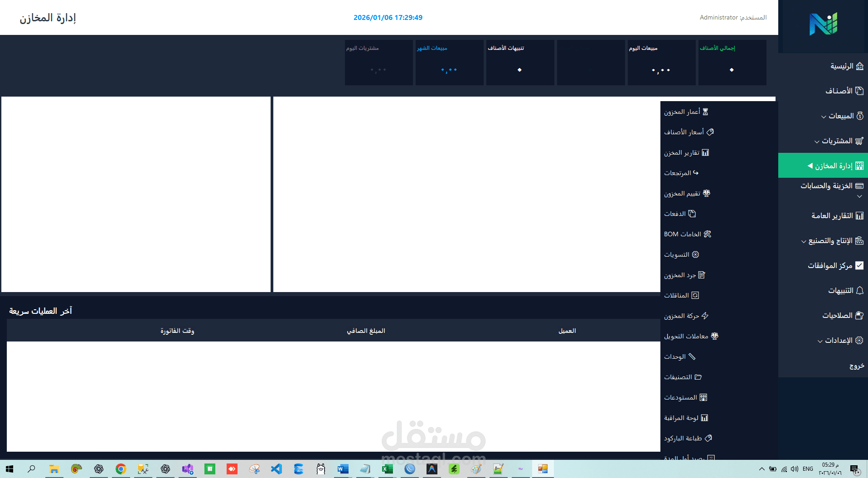The width and height of the screenshot is (868, 478).
Task: Open the Windows Start menu
Action: (x=10, y=469)
